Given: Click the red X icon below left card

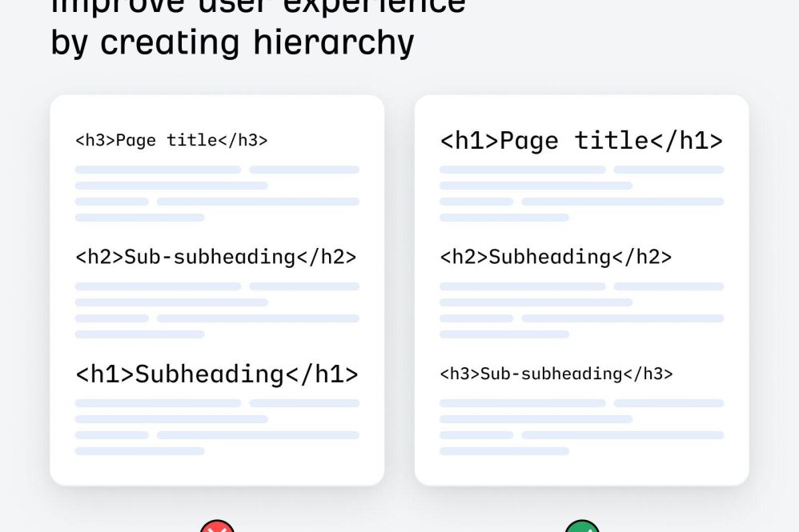Looking at the screenshot, I should [216, 527].
